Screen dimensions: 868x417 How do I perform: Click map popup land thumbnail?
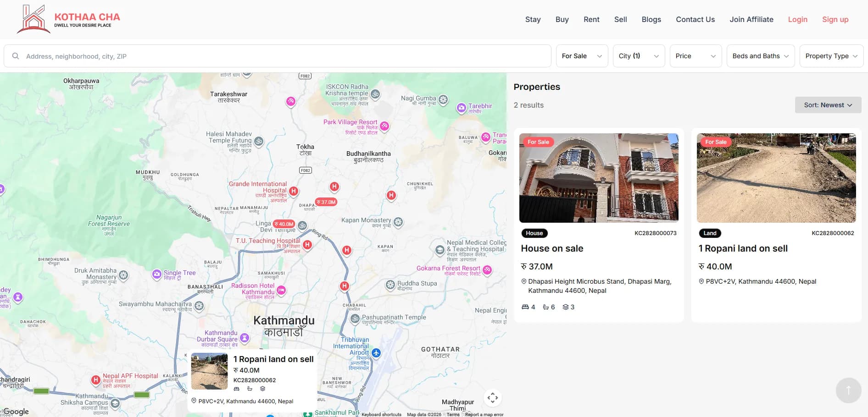click(209, 371)
